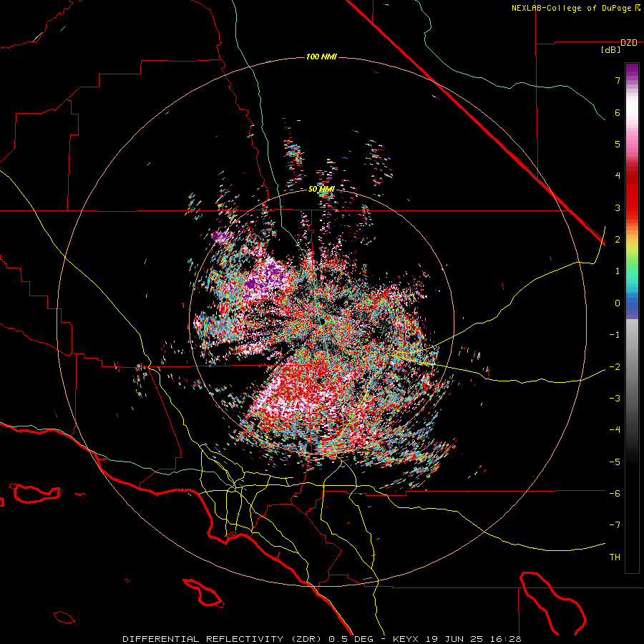
Task: Click the KEYX station ID in the caption
Action: 406,639
